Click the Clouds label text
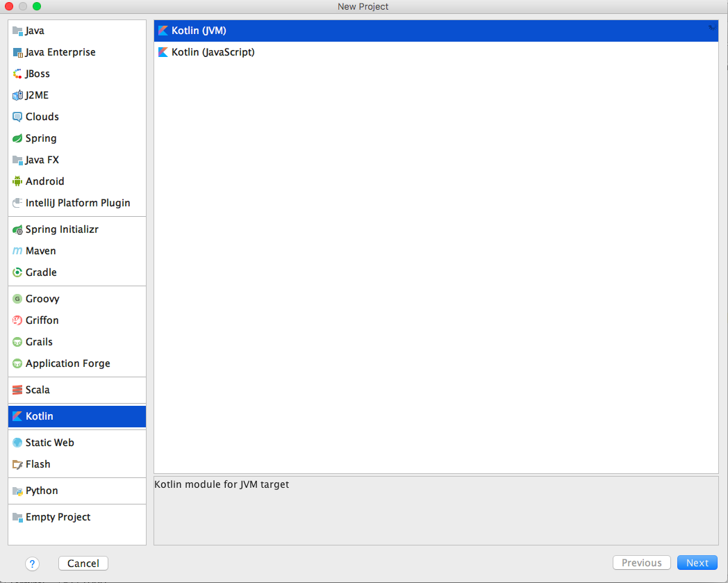 pyautogui.click(x=42, y=117)
